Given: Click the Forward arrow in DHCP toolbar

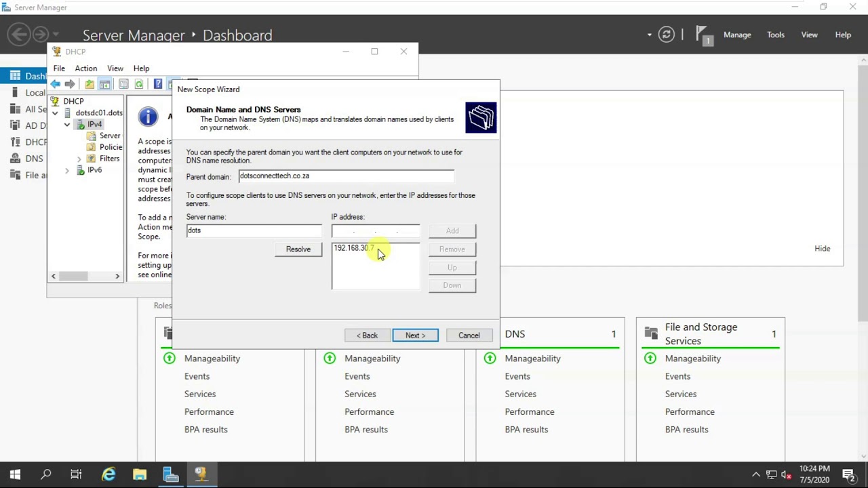Looking at the screenshot, I should [70, 84].
